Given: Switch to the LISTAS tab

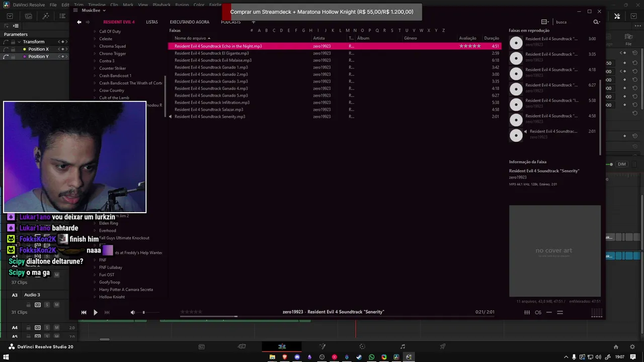Looking at the screenshot, I should click(x=152, y=22).
